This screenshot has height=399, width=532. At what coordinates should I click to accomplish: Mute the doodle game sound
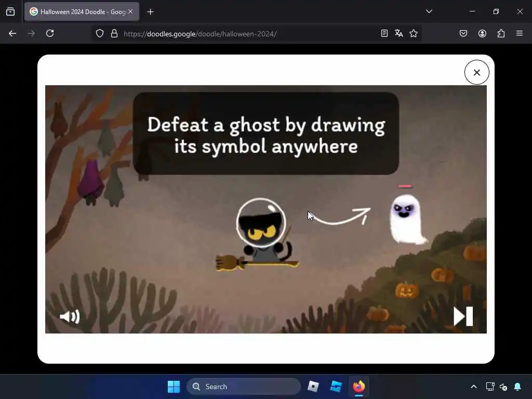click(x=70, y=316)
